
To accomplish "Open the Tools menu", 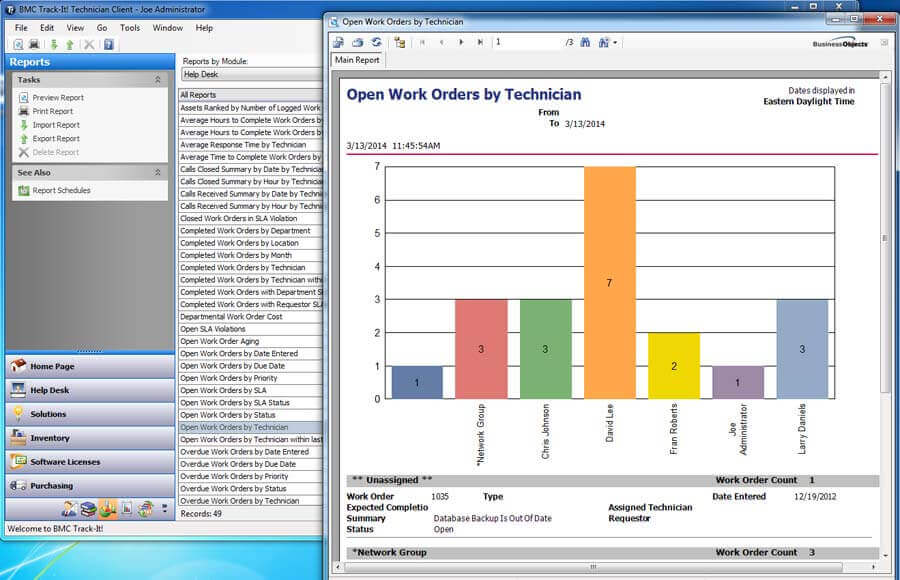I will tap(130, 28).
